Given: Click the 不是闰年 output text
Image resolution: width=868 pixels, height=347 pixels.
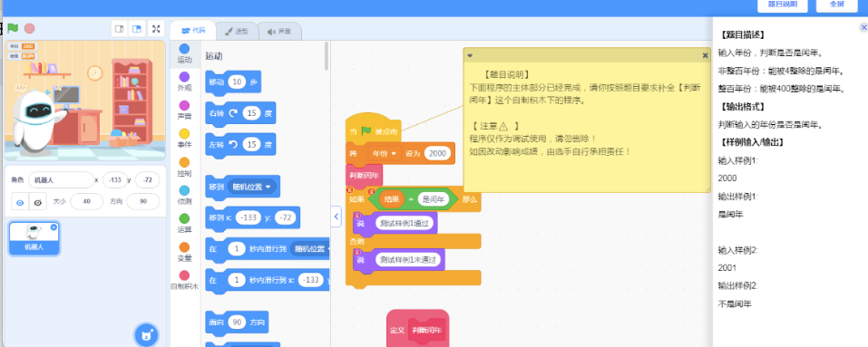Looking at the screenshot, I should tap(735, 304).
